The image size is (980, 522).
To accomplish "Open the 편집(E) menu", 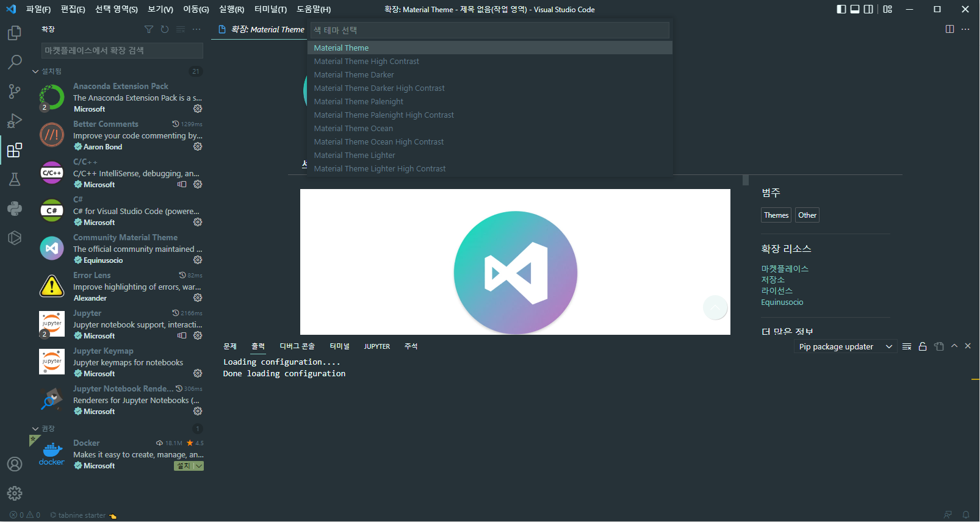I will [x=73, y=9].
